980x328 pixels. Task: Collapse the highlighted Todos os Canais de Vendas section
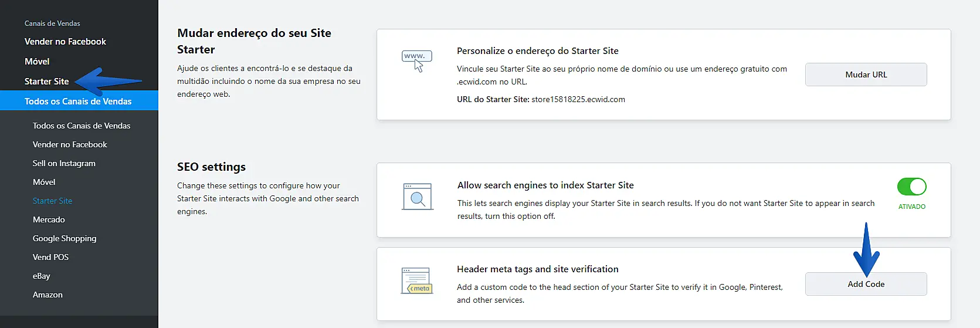pyautogui.click(x=78, y=102)
